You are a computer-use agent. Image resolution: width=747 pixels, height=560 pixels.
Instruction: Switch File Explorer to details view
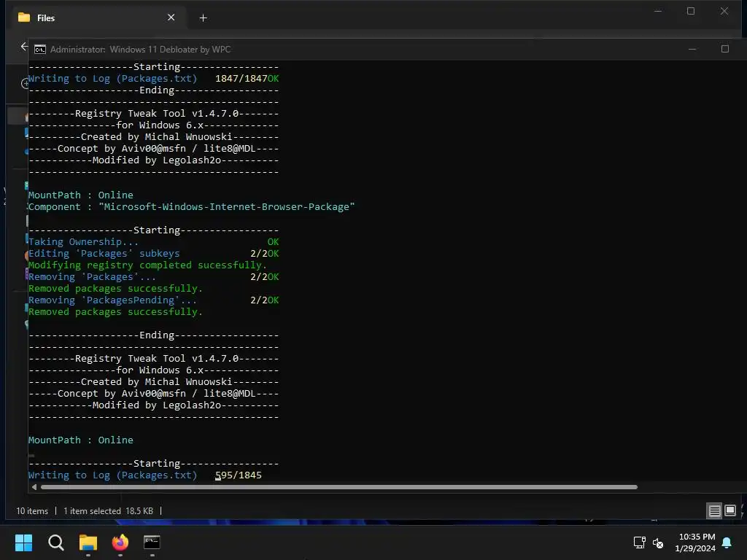click(714, 511)
